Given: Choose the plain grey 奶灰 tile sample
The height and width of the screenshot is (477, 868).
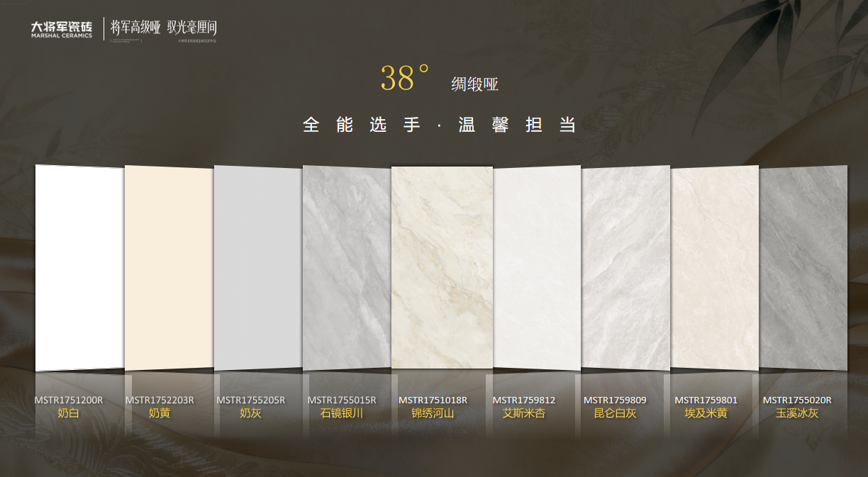Looking at the screenshot, I should [x=257, y=268].
